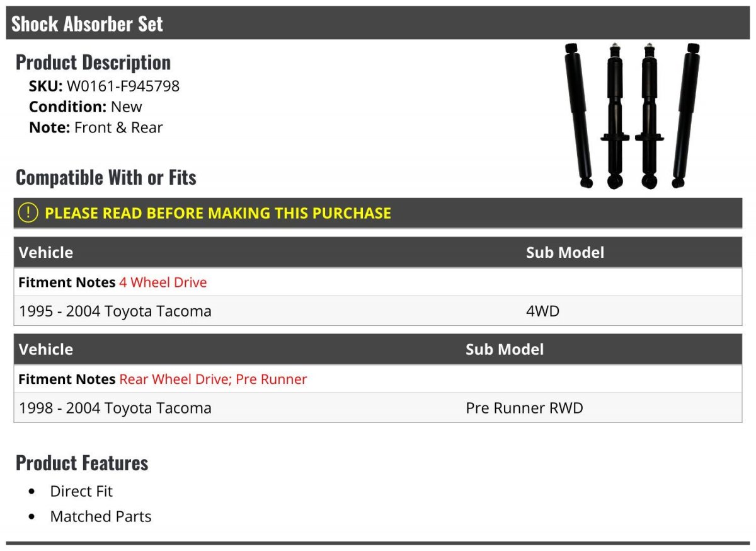Click the Product Features heading
This screenshot has width=756, height=551.
pyautogui.click(x=82, y=463)
